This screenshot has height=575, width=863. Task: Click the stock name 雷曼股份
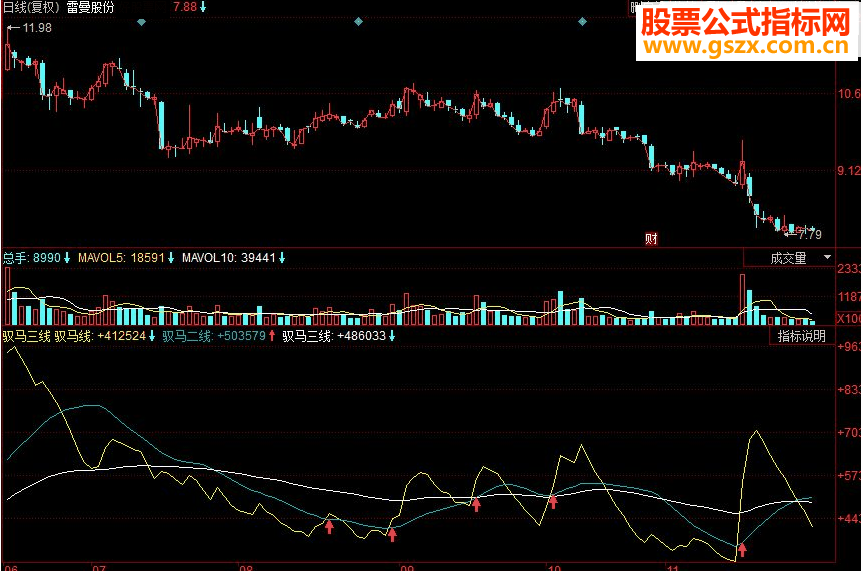tap(91, 7)
